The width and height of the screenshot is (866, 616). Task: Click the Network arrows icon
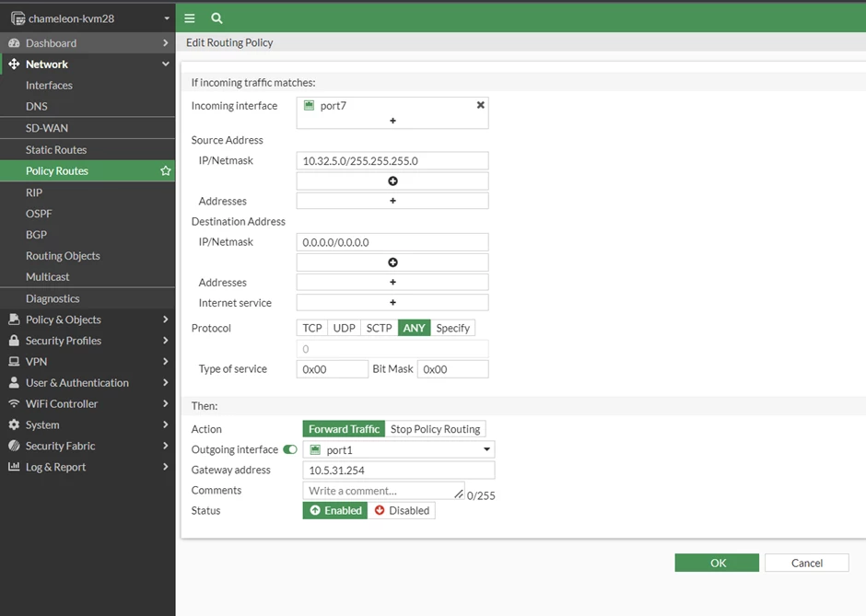coord(14,64)
